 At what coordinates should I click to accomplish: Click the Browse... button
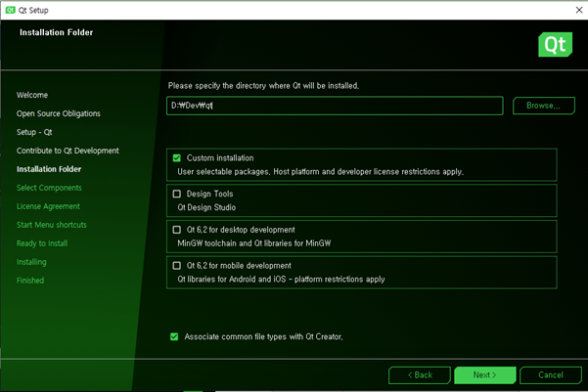pyautogui.click(x=544, y=106)
